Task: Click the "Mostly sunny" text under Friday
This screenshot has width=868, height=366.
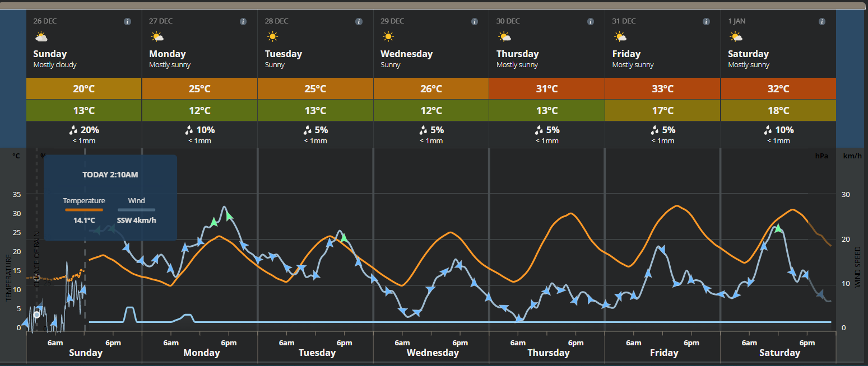Action: click(x=633, y=65)
